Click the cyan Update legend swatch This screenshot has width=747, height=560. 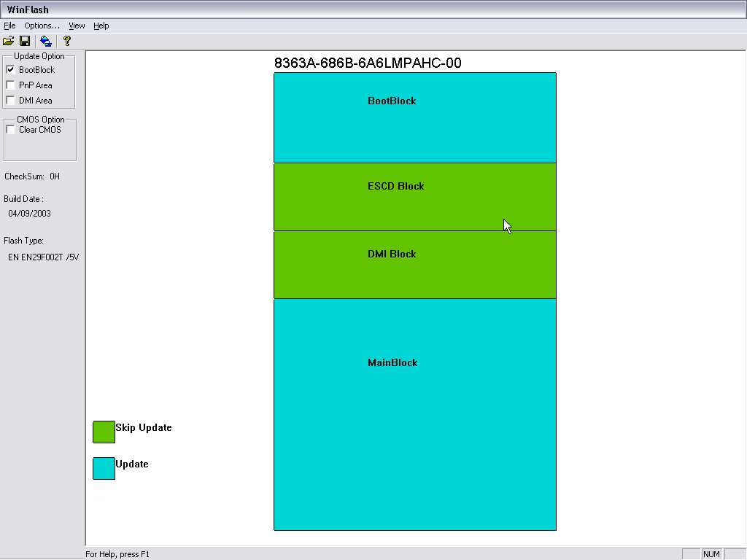pyautogui.click(x=104, y=469)
